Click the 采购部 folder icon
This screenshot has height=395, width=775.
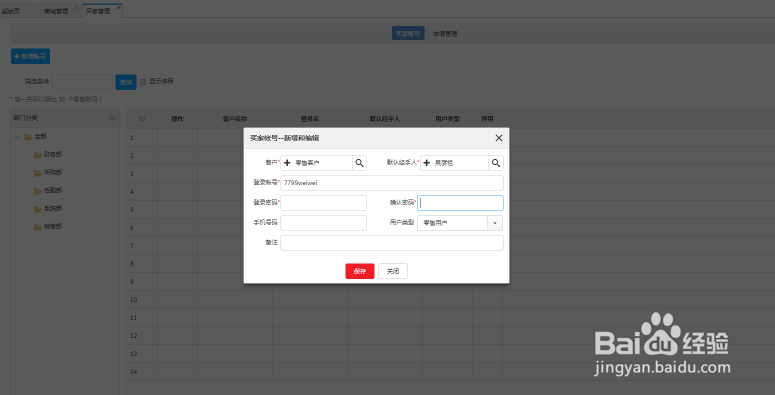pyautogui.click(x=38, y=173)
